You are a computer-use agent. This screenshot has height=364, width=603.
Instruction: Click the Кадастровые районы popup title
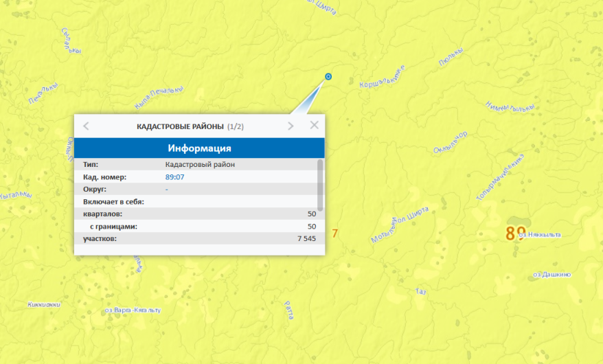pyautogui.click(x=180, y=126)
